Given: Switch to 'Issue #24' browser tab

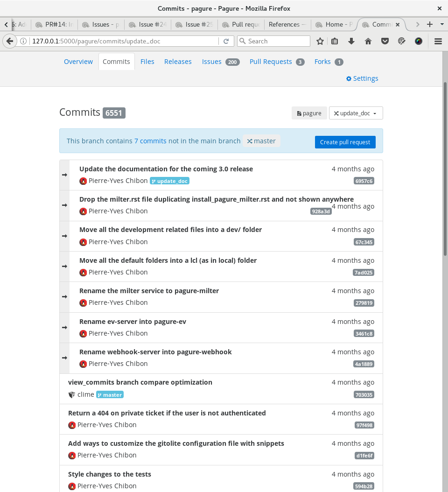Looking at the screenshot, I should 148,24.
